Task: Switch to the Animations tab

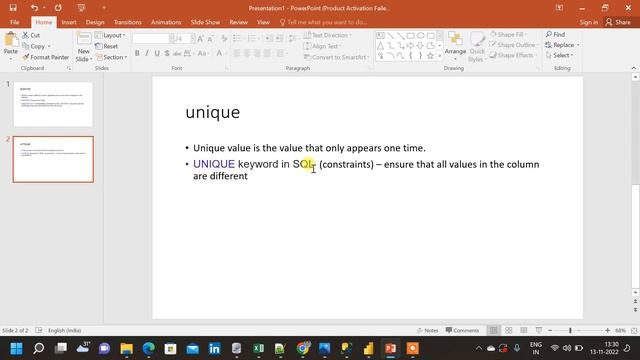Action: [x=166, y=22]
